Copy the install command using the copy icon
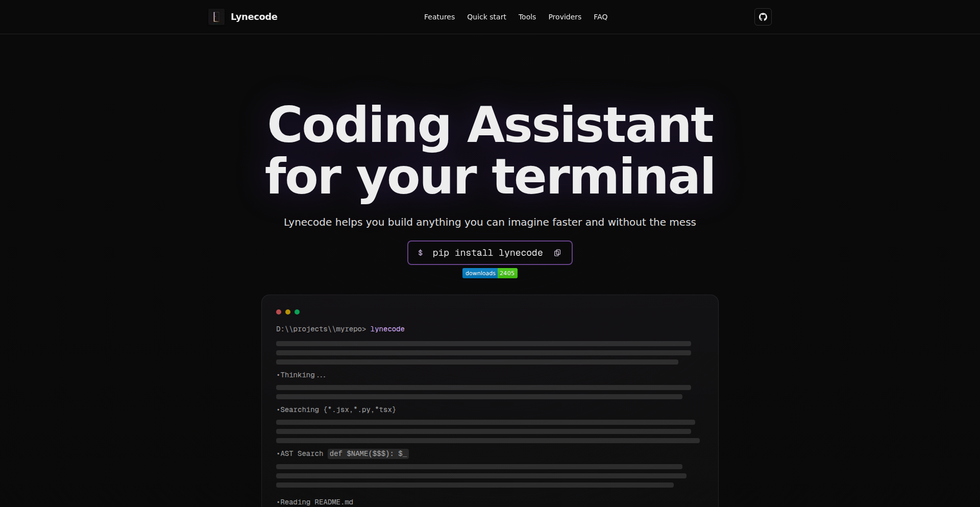The height and width of the screenshot is (507, 980). coord(557,253)
